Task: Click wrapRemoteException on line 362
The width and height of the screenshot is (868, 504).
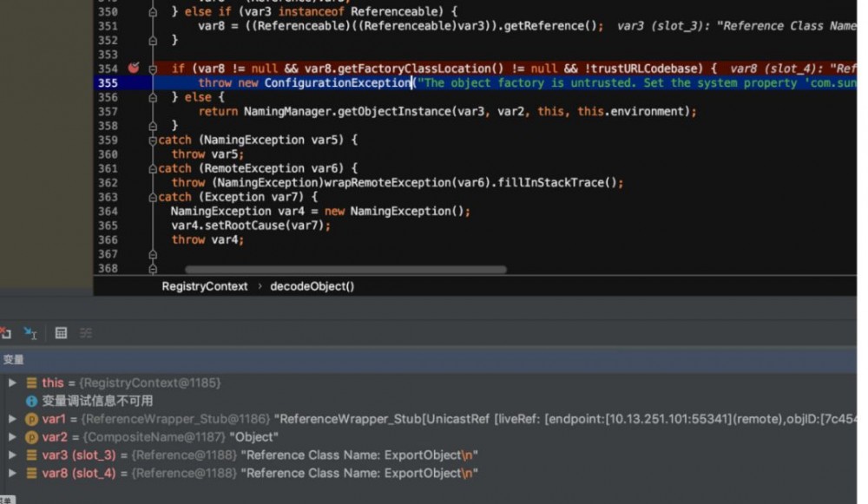Action: (x=387, y=182)
